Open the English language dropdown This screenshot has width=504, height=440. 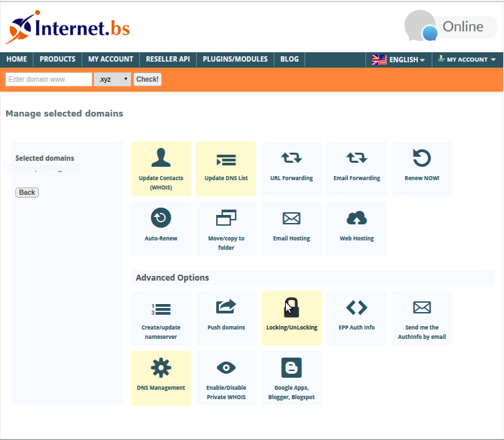click(399, 60)
